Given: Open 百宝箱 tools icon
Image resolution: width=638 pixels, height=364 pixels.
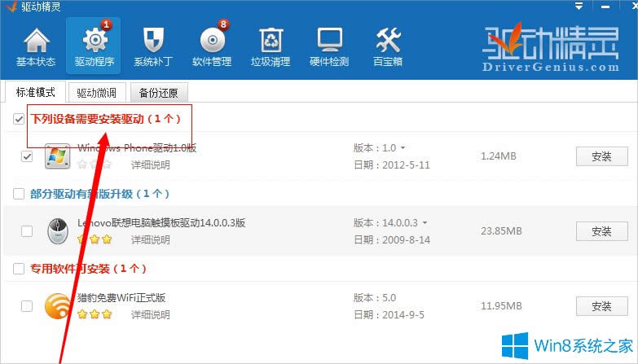Looking at the screenshot, I should [388, 40].
